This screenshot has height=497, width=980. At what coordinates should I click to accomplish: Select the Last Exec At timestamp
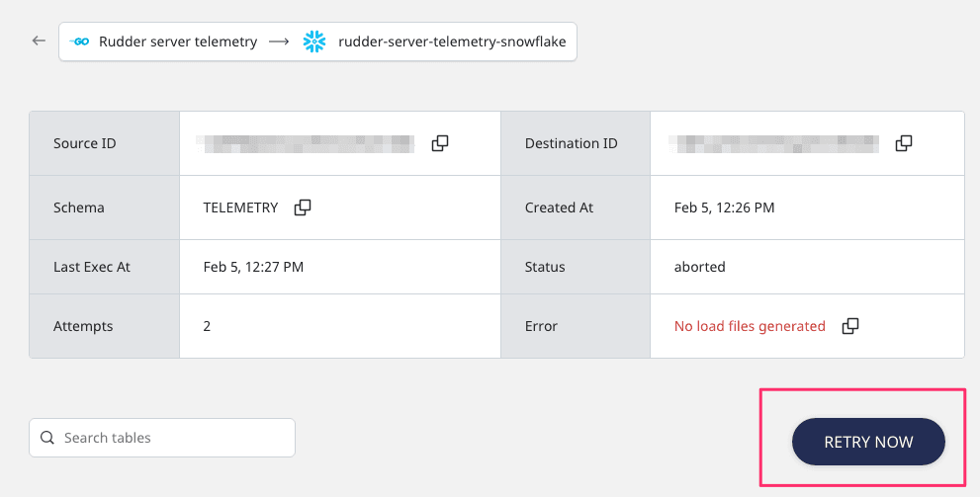pyautogui.click(x=253, y=267)
